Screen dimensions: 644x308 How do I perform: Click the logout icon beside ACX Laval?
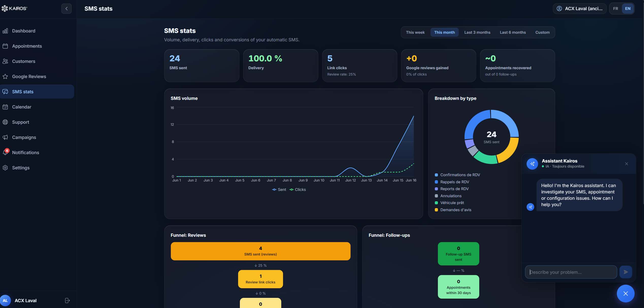tap(67, 301)
